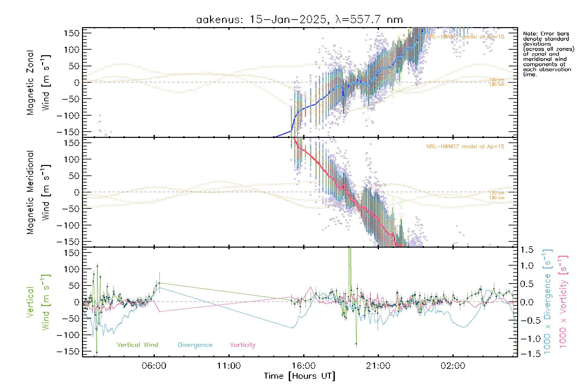The image size is (588, 392).
Task: Click the "1000 x Vorticity" right axis title
Action: click(563, 302)
